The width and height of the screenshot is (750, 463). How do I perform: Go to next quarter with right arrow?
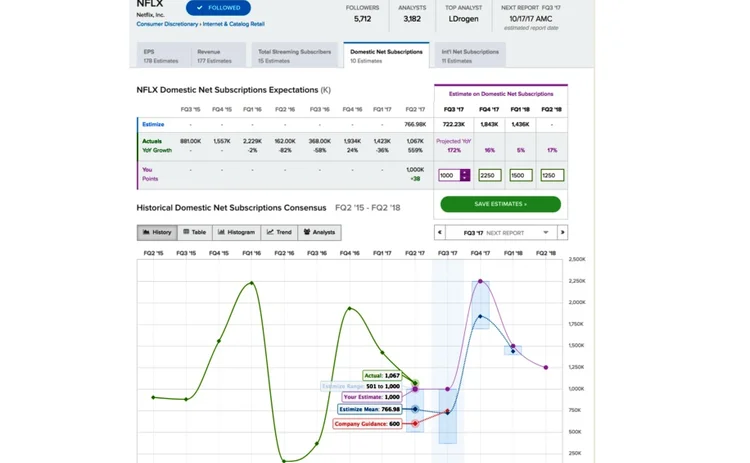point(562,232)
